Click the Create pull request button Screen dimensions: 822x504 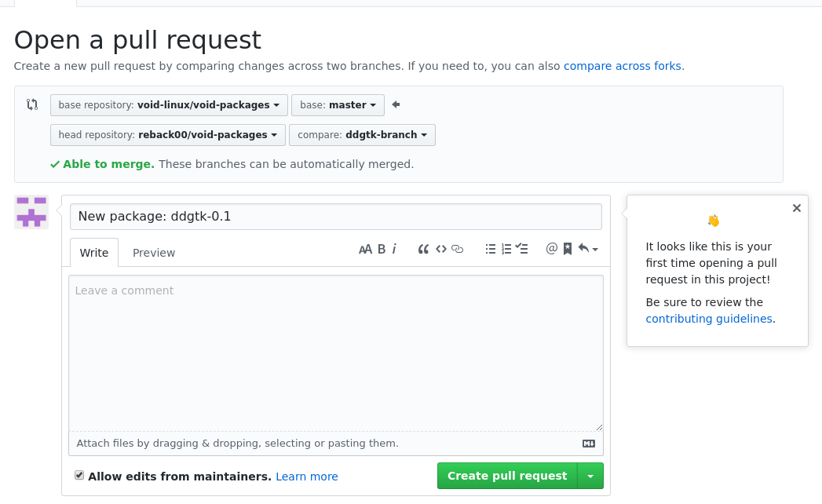[x=507, y=476]
